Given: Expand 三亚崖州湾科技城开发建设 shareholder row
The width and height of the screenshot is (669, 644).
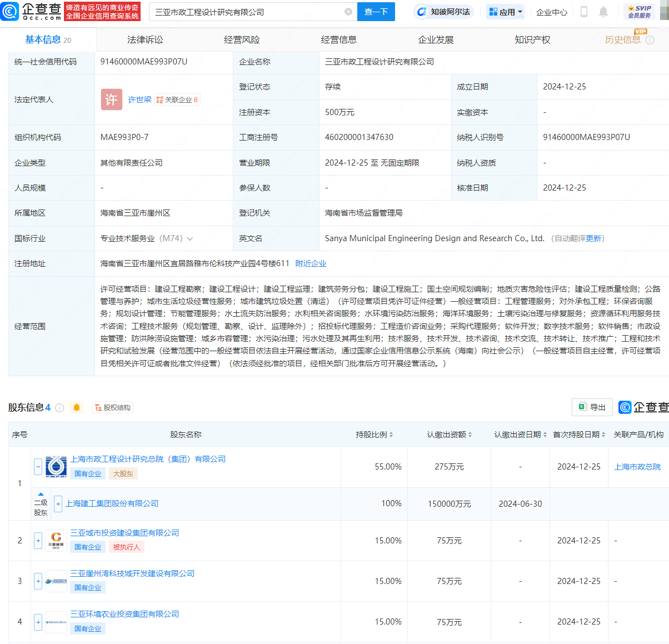Looking at the screenshot, I should tap(38, 581).
